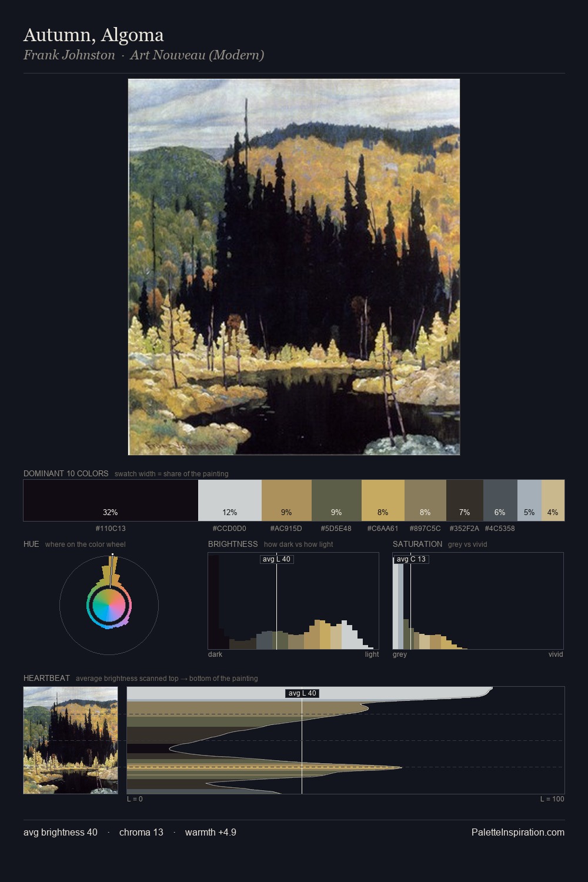Select the slate grey 6% swatch

point(500,500)
